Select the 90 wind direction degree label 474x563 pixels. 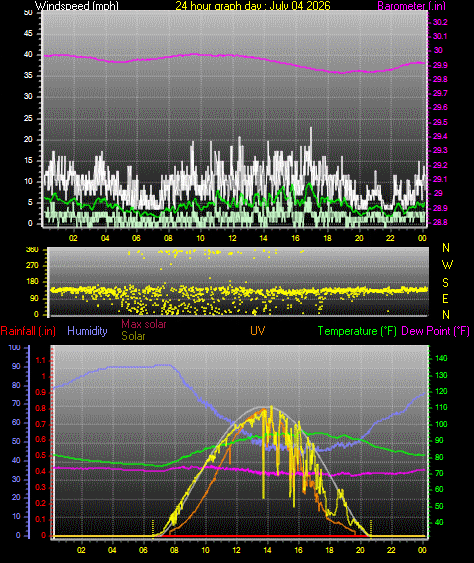click(x=34, y=298)
